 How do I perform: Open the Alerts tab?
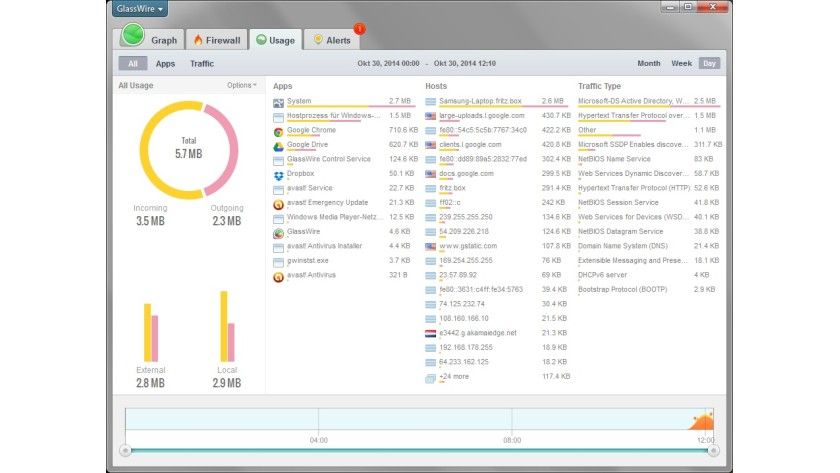click(x=332, y=40)
